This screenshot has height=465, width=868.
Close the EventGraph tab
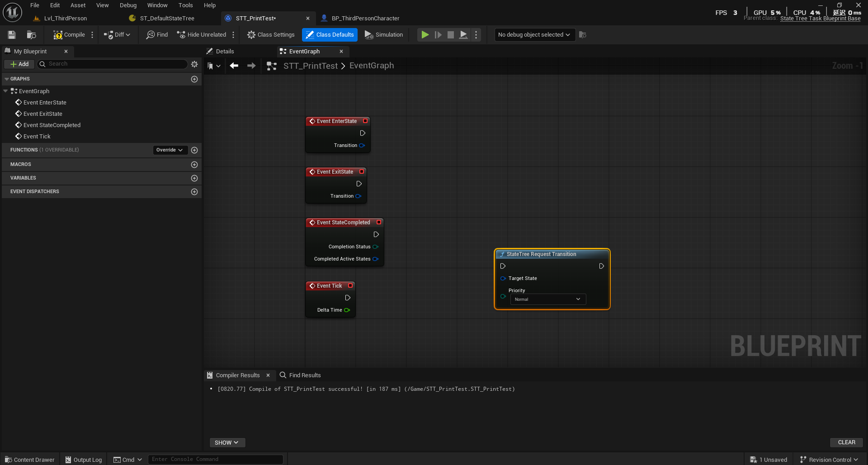tap(341, 52)
